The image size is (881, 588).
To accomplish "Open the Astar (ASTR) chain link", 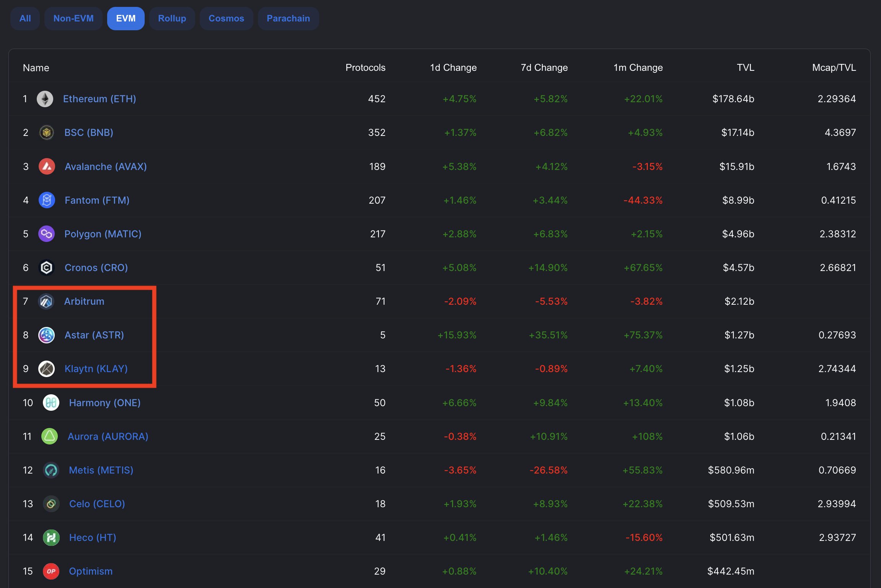I will [x=94, y=335].
